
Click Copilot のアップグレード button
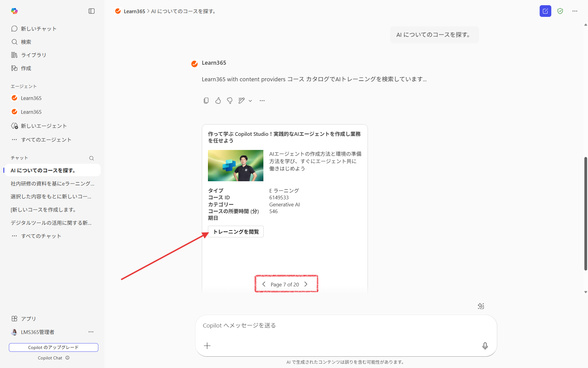tap(54, 347)
